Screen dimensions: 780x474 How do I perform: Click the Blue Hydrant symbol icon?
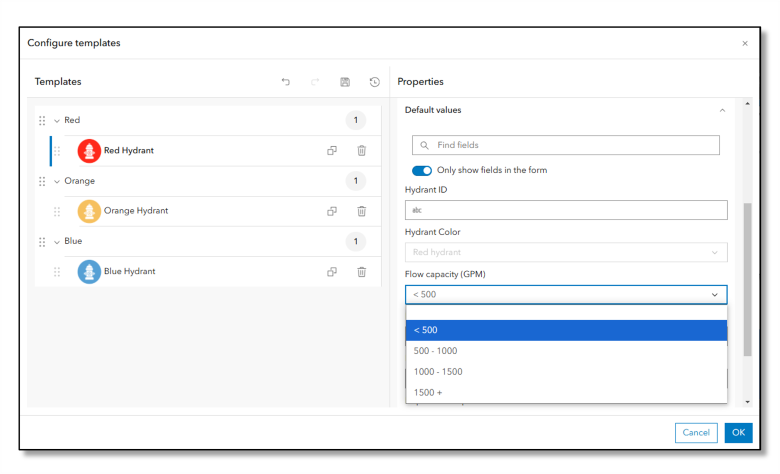point(89,272)
